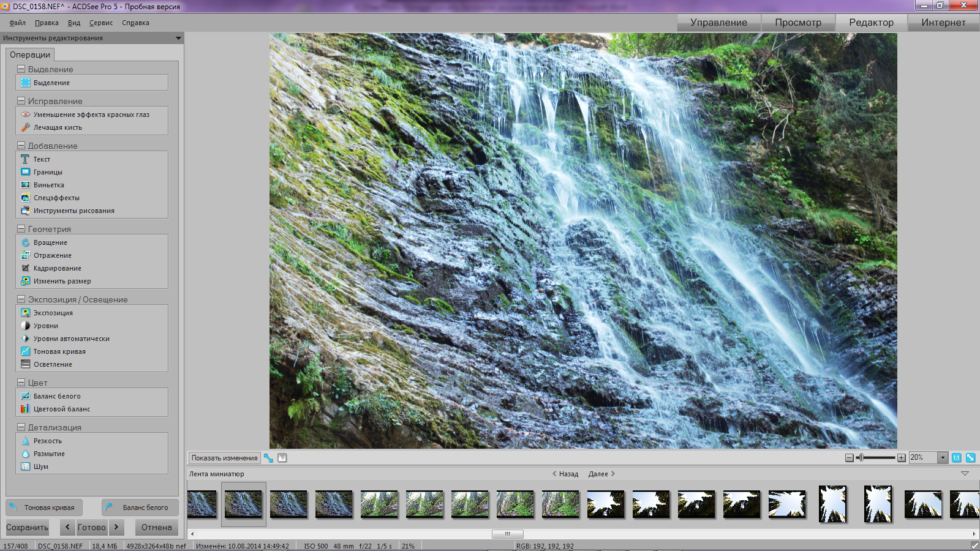The width and height of the screenshot is (980, 551).
Task: Click Тоновая кривая undo-history button
Action: (x=44, y=508)
